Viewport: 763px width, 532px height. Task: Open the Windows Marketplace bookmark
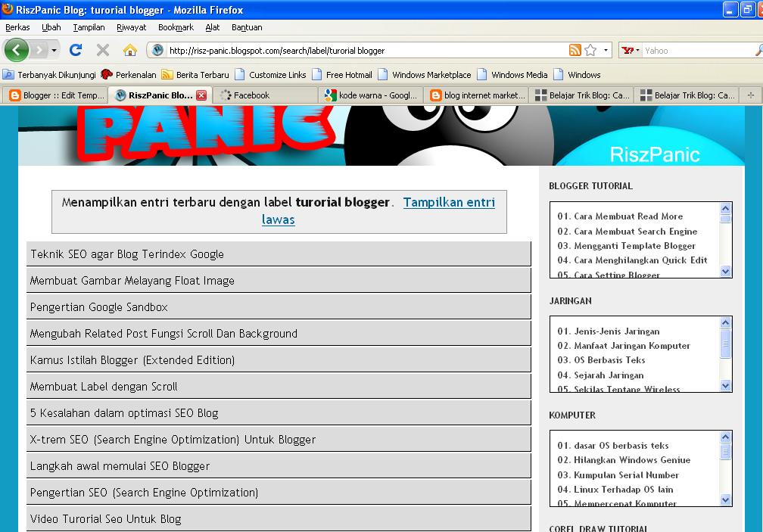point(425,75)
